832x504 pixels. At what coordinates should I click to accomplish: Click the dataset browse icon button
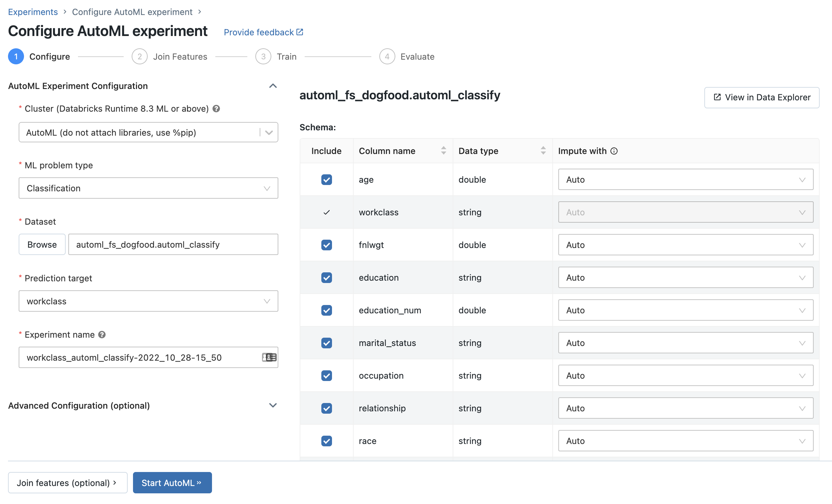pyautogui.click(x=41, y=244)
